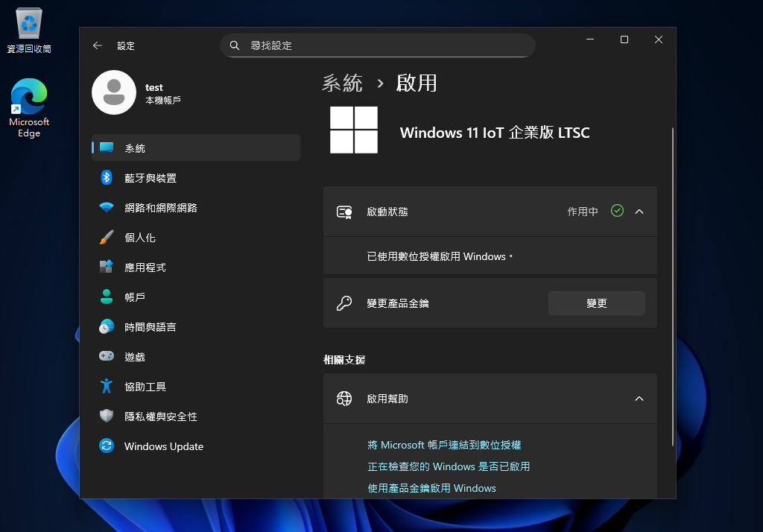Open Privacy and security (隱私權與安全性) settings
The height and width of the screenshot is (532, 763).
[160, 417]
